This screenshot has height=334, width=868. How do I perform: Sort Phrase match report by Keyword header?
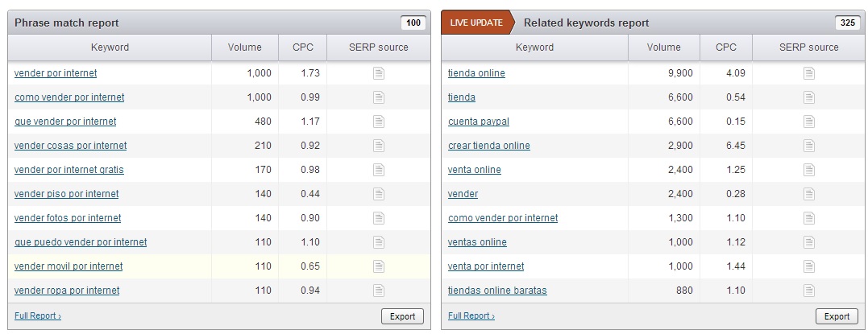110,47
